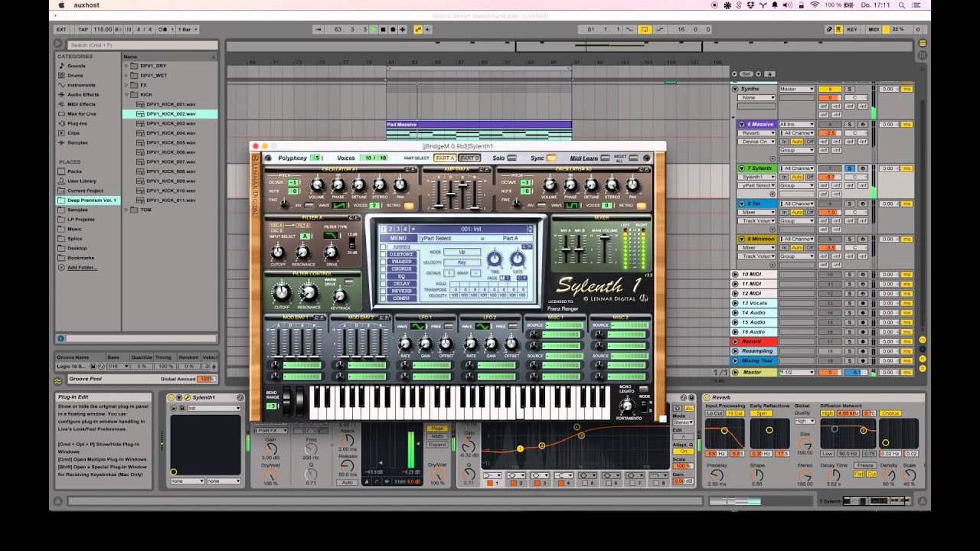Open Deep Premium Vol. 1 place
This screenshot has height=551, width=980.
(x=88, y=201)
